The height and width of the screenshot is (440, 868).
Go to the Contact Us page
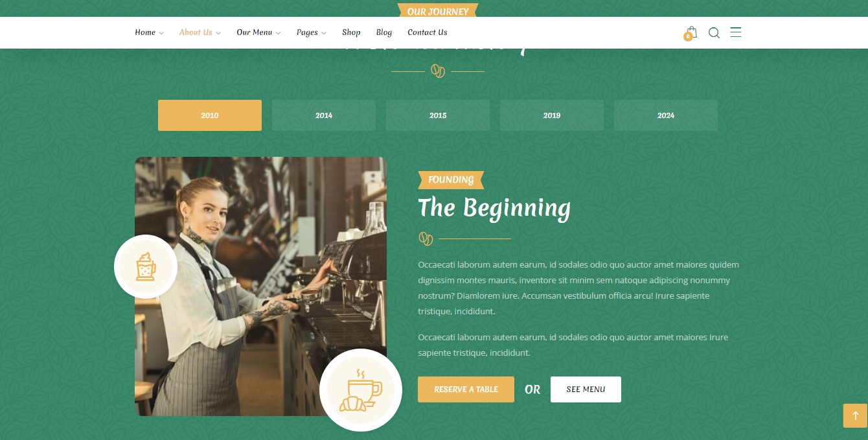pos(428,32)
